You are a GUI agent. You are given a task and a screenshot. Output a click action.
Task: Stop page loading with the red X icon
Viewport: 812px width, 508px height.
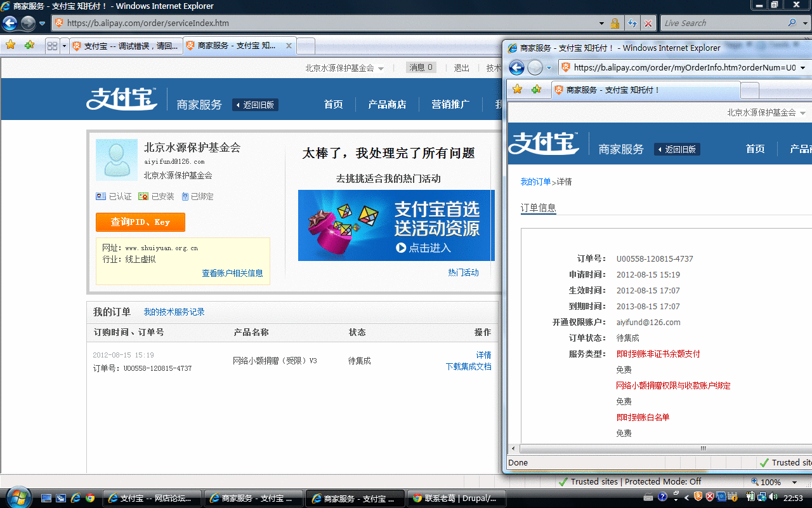pyautogui.click(x=648, y=23)
